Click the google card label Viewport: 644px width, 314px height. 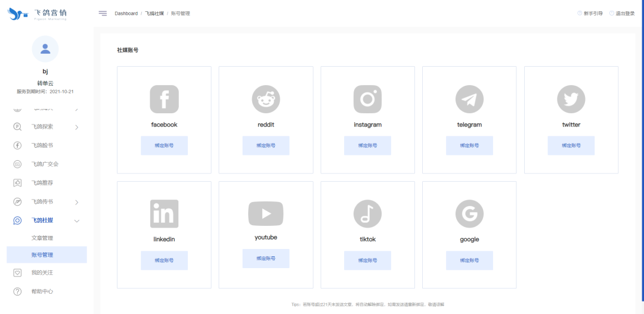[x=469, y=240]
